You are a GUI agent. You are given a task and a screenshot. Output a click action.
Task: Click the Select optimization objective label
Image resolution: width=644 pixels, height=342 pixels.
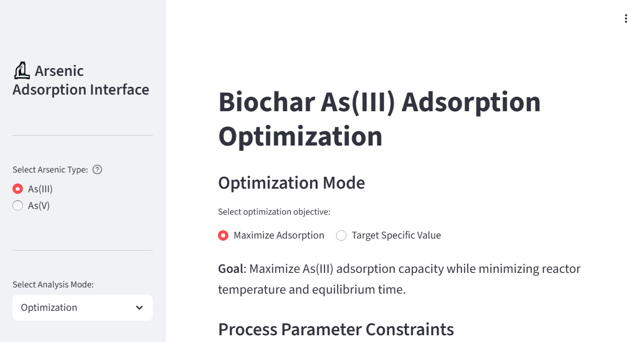pos(274,212)
